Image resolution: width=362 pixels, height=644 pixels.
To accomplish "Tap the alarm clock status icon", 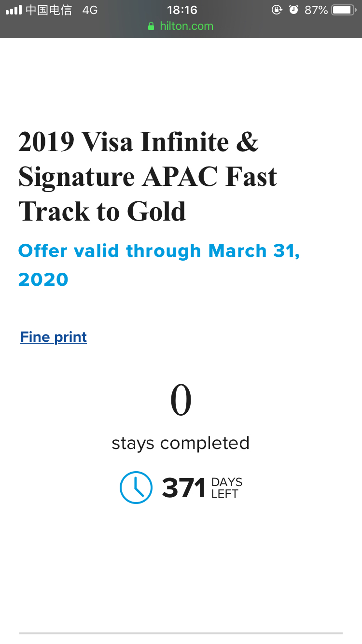I will 293,10.
